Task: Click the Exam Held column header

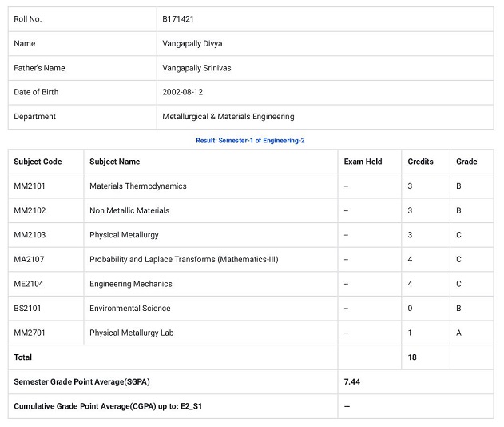Action: click(363, 162)
